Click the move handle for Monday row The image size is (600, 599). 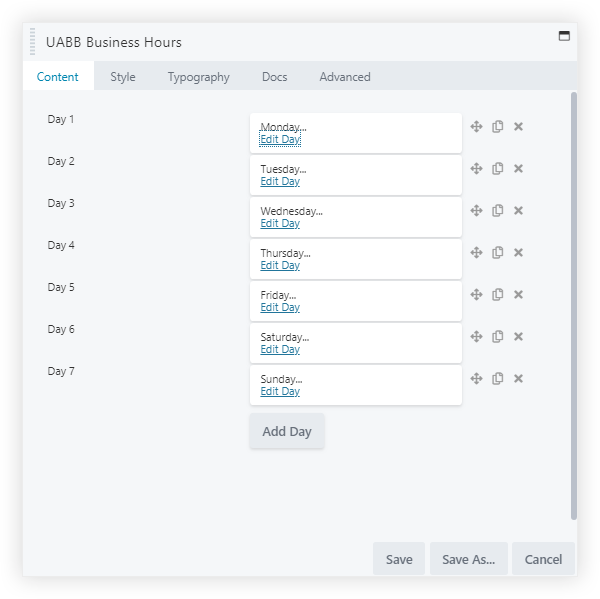[476, 127]
